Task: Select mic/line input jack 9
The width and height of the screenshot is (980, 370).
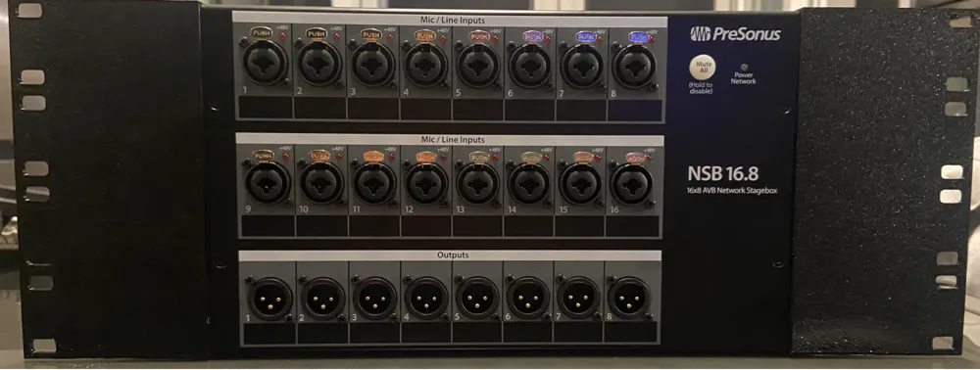Action: pyautogui.click(x=268, y=183)
